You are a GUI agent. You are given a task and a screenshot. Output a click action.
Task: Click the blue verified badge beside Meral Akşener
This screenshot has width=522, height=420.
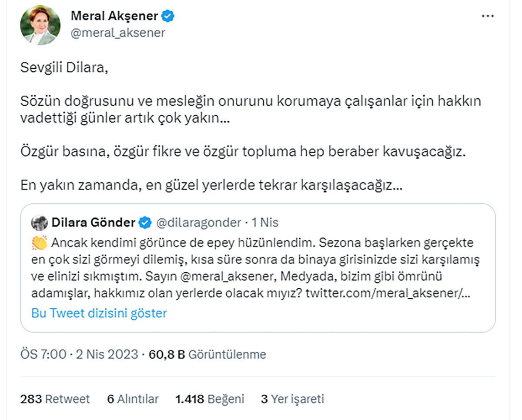point(168,17)
